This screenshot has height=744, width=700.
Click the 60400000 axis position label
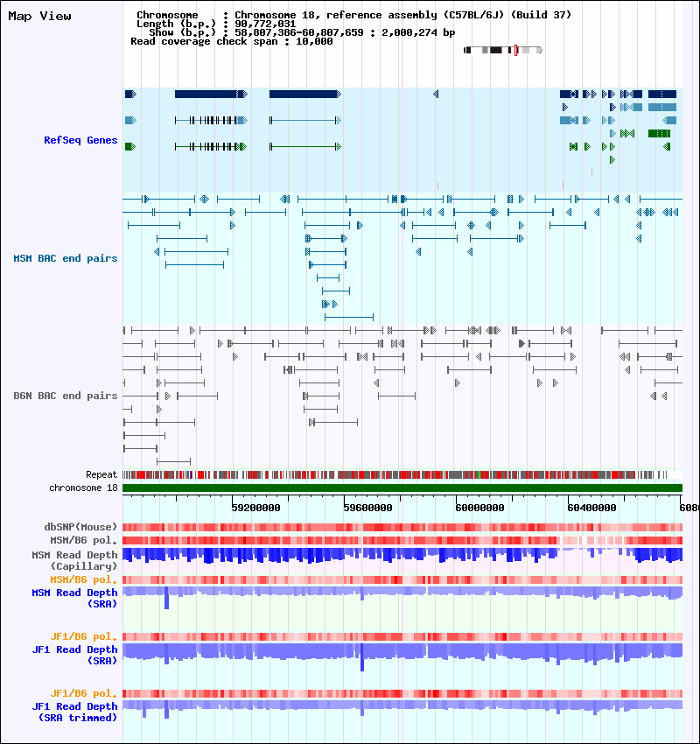pyautogui.click(x=591, y=509)
